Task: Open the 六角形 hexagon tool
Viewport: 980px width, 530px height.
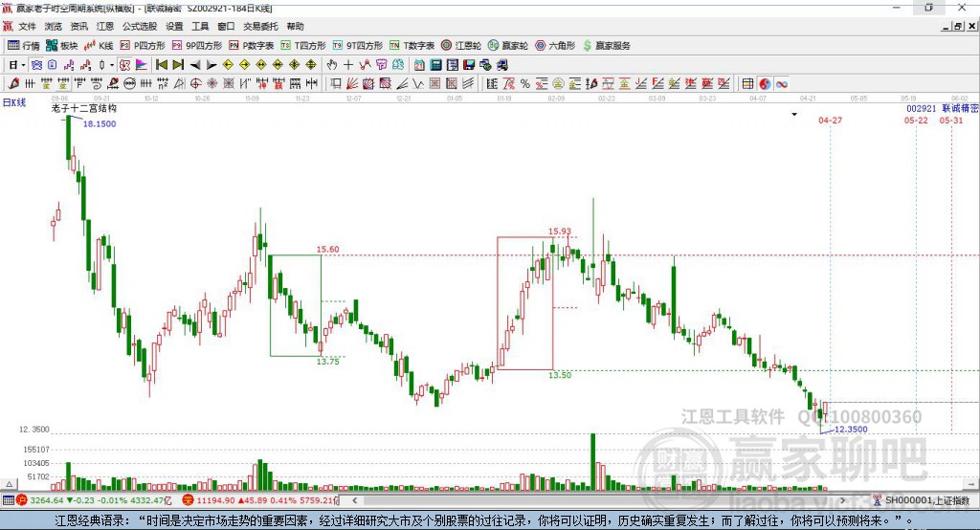Action: coord(555,46)
